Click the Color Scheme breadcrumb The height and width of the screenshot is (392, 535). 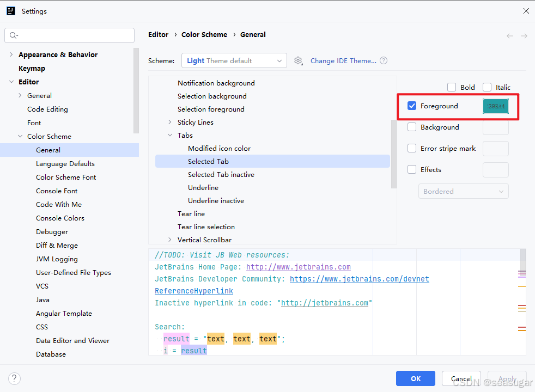click(204, 34)
